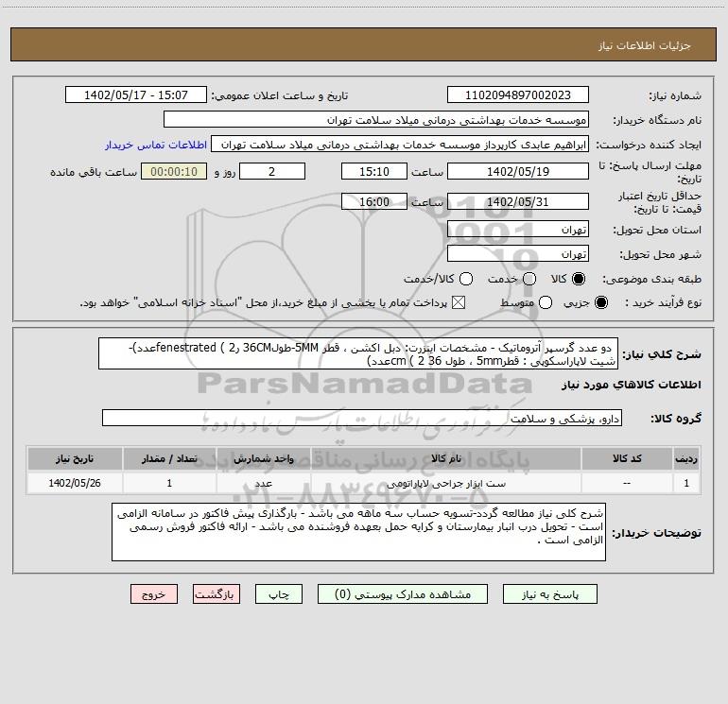This screenshot has height=704, width=728.
Task: Toggle the treasury bonds payment checkbox
Action: point(460,302)
